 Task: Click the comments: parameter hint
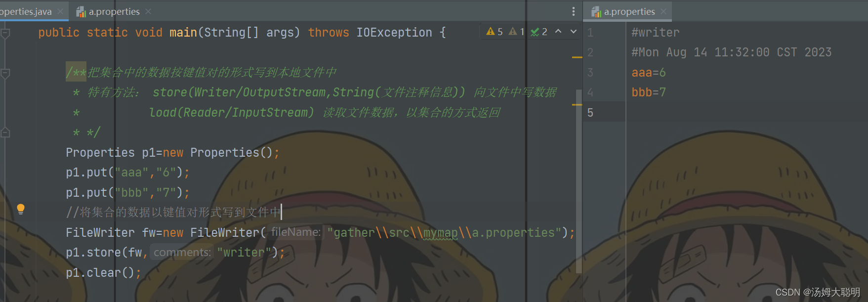tap(182, 253)
